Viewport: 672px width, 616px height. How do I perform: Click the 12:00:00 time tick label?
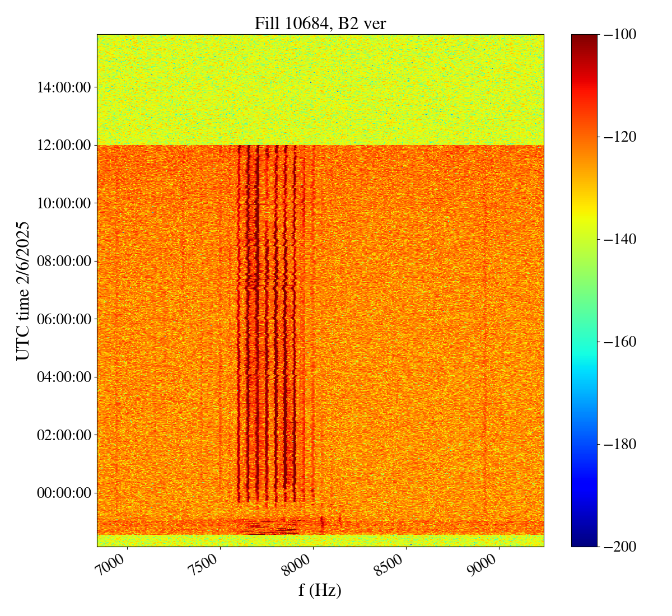(64, 145)
